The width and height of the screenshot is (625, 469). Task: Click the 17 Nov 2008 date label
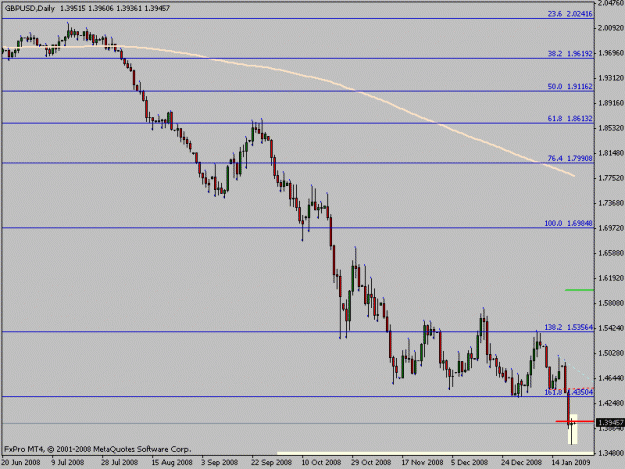[422, 462]
